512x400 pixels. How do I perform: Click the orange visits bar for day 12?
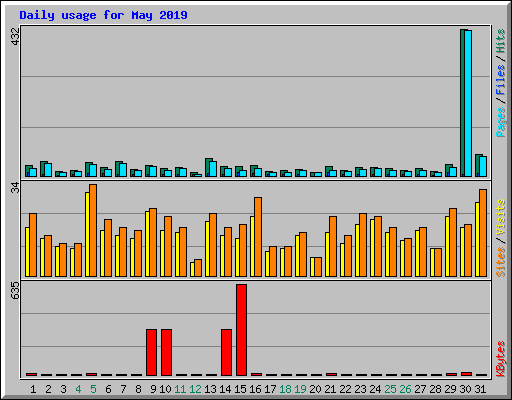pos(198,268)
